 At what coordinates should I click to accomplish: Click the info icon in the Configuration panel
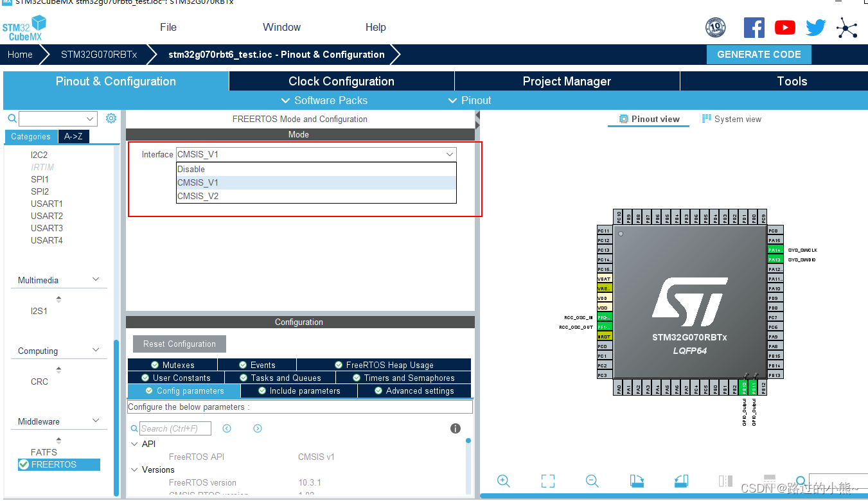[456, 428]
